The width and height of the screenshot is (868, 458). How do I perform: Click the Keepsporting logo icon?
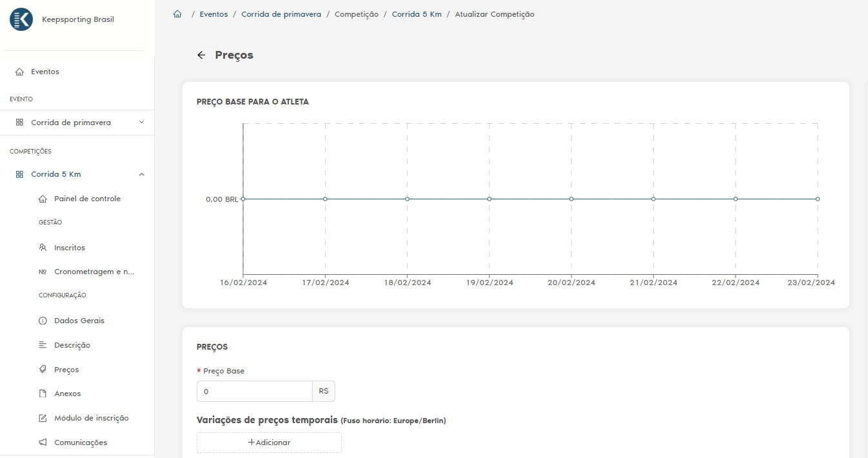21,19
